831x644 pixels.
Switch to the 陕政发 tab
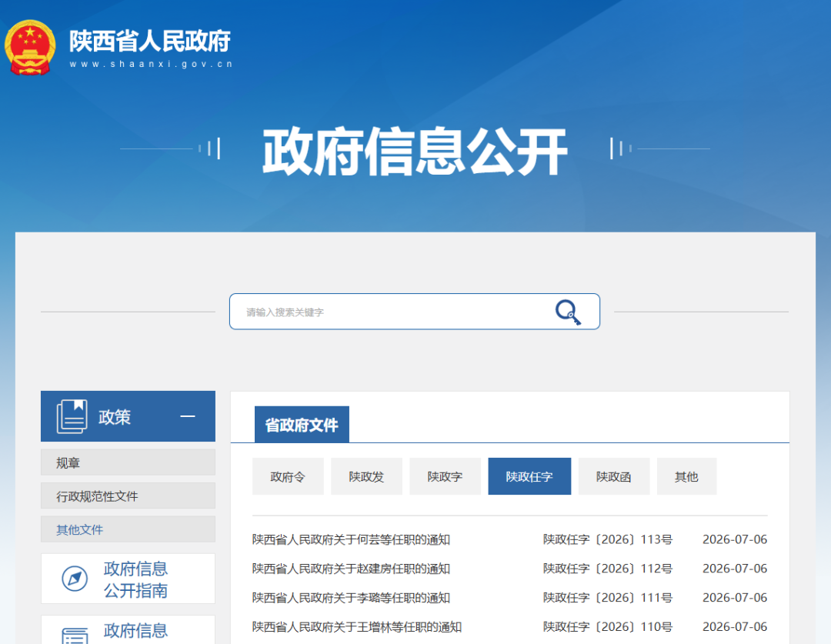[x=366, y=476]
